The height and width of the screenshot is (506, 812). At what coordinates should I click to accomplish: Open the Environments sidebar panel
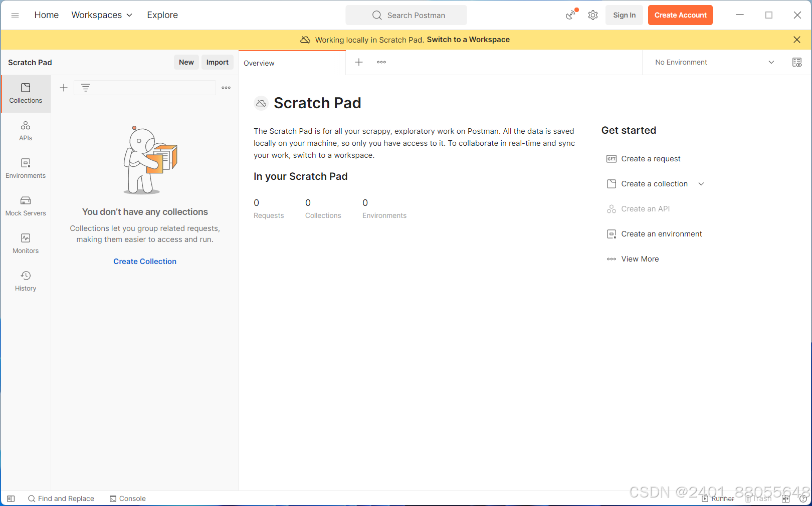[26, 169]
